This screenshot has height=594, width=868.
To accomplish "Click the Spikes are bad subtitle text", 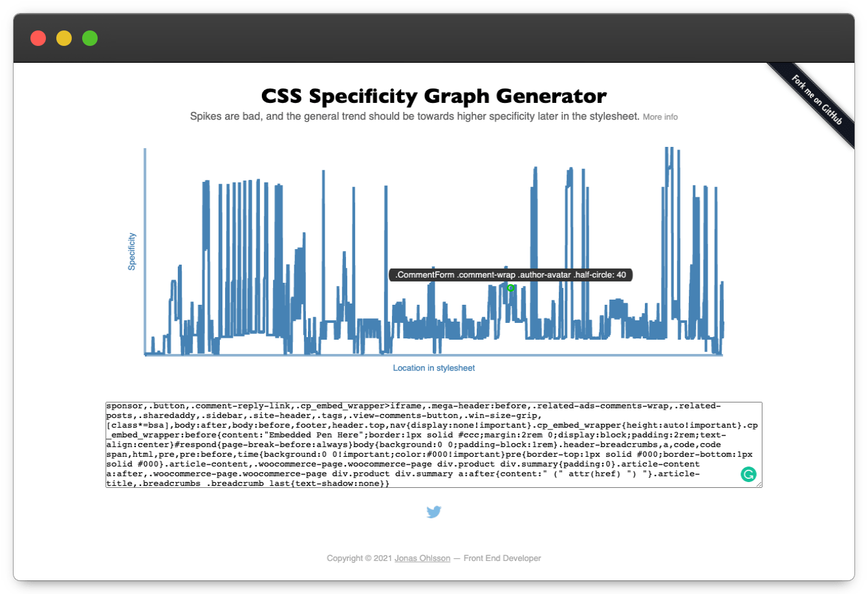I will pyautogui.click(x=414, y=116).
